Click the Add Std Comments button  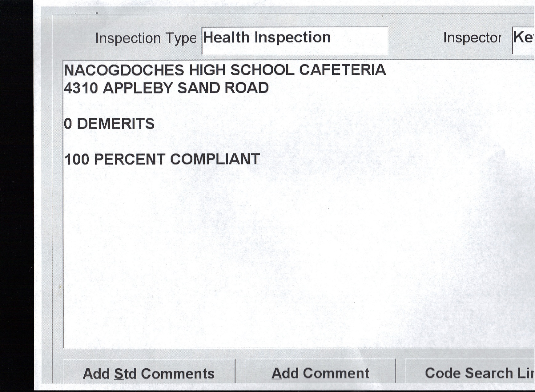click(149, 373)
